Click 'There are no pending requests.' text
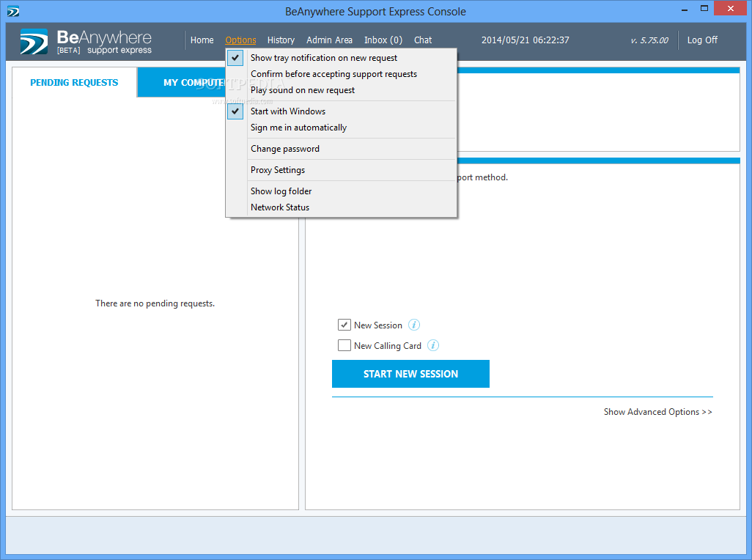 coord(155,303)
